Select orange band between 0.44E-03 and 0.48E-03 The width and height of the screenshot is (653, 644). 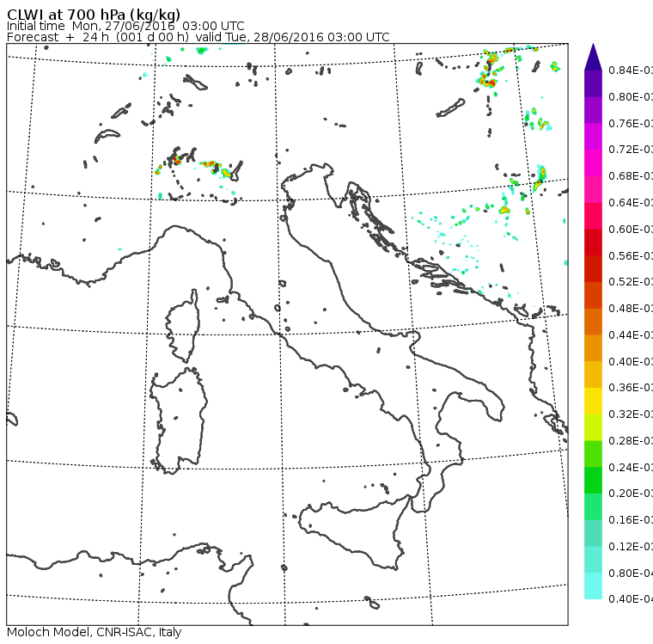(593, 322)
